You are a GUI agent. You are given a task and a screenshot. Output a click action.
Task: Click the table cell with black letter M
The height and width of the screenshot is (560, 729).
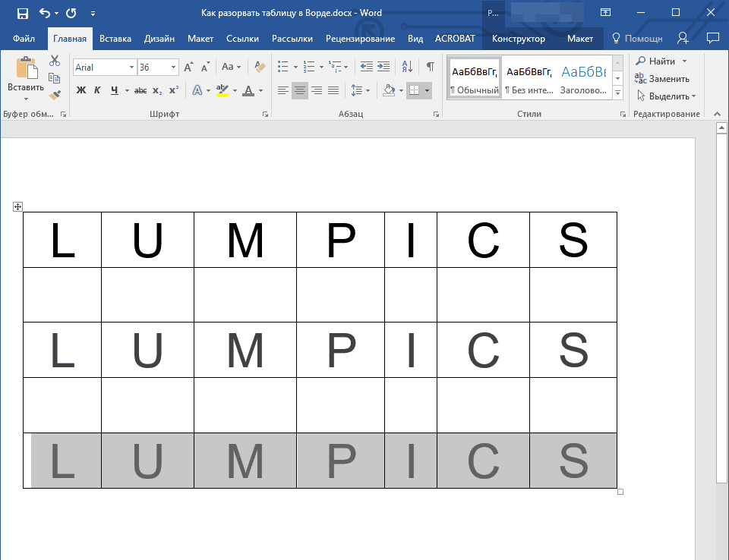pyautogui.click(x=245, y=240)
